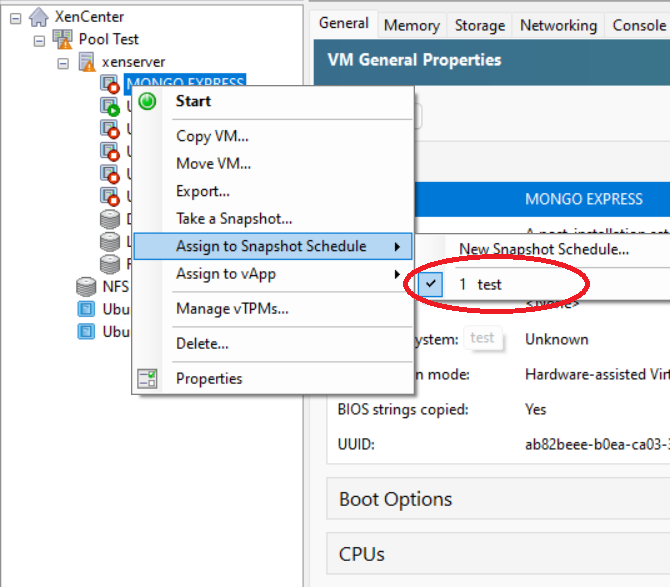
Task: Click the VM General Properties heading
Action: click(x=414, y=60)
